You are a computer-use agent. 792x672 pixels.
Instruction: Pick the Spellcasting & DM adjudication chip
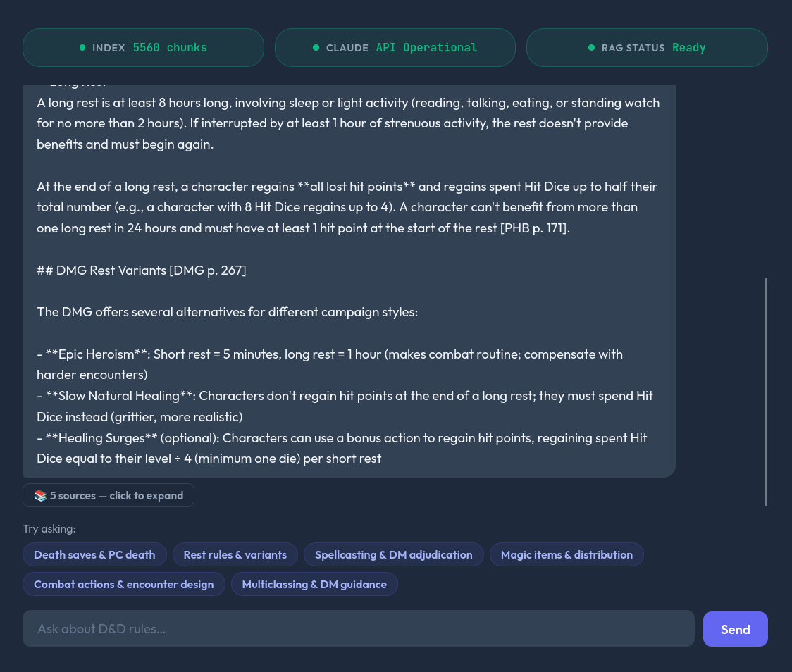point(393,555)
